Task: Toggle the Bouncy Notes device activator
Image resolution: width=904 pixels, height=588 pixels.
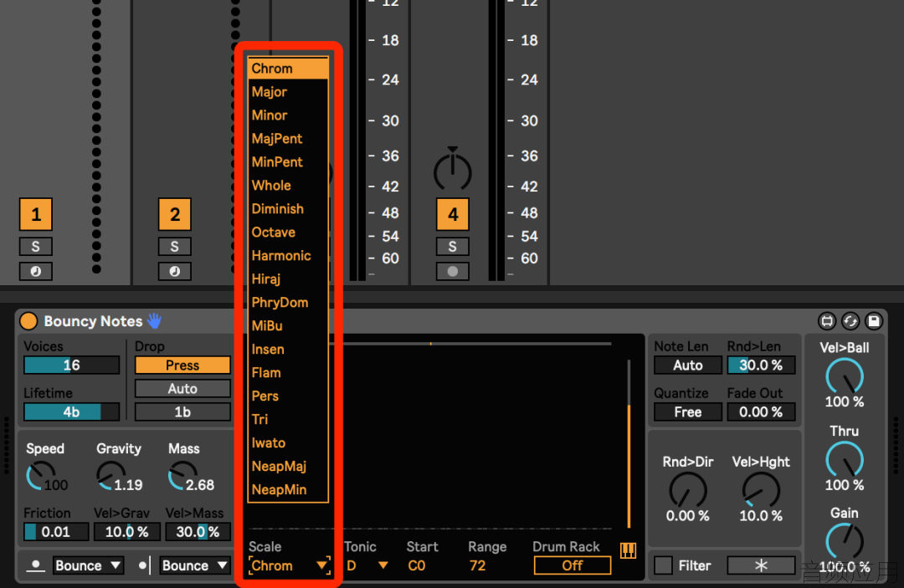Action: 28,321
